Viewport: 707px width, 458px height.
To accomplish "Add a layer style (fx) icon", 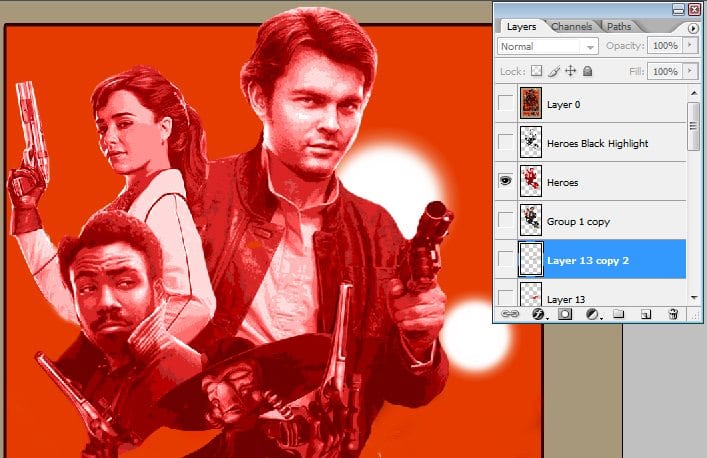I will [x=538, y=314].
